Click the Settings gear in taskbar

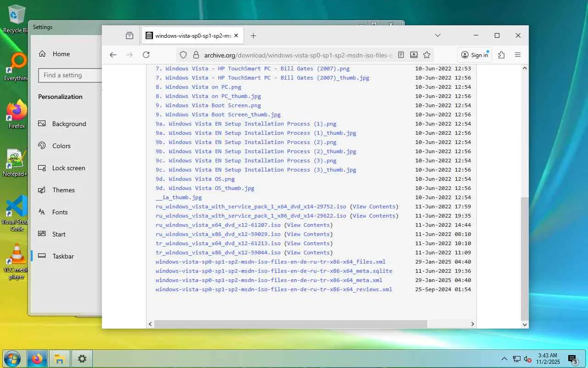coord(82,359)
